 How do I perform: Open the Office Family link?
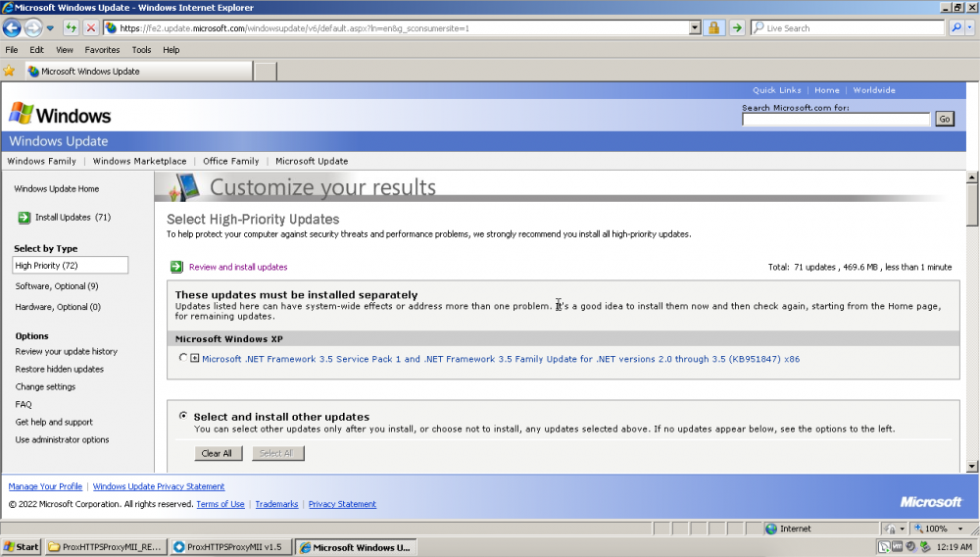tap(230, 161)
